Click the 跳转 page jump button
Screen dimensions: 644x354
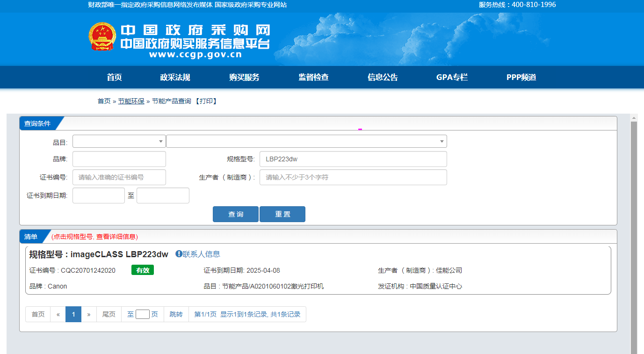[x=176, y=314]
